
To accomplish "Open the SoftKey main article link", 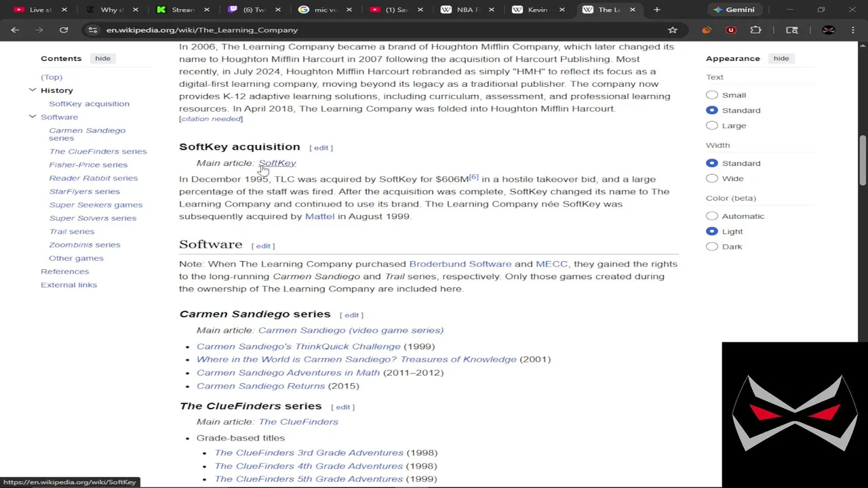I will 277,163.
